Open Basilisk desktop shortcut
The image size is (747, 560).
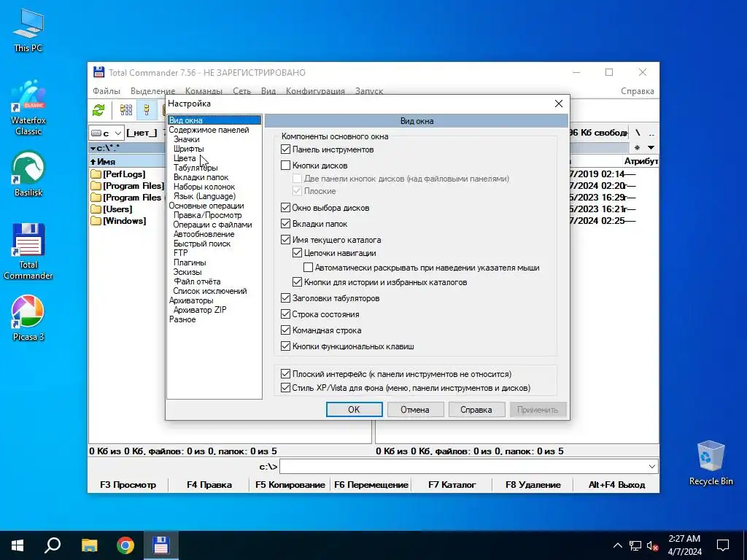(28, 174)
